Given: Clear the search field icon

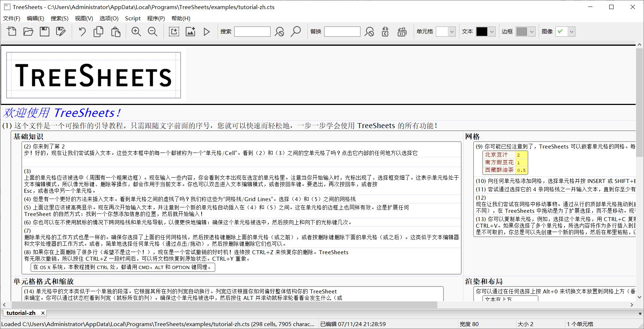Looking at the screenshot, I should point(279,32).
